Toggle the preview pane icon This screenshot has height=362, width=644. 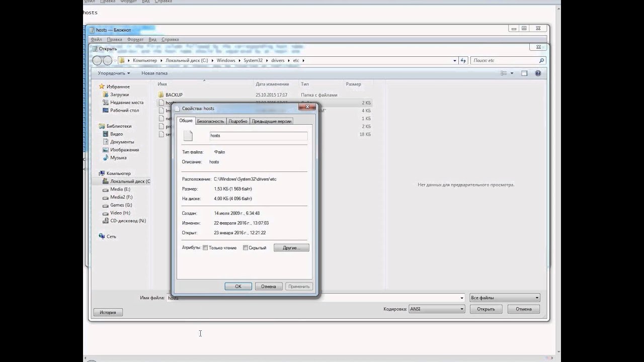point(524,73)
